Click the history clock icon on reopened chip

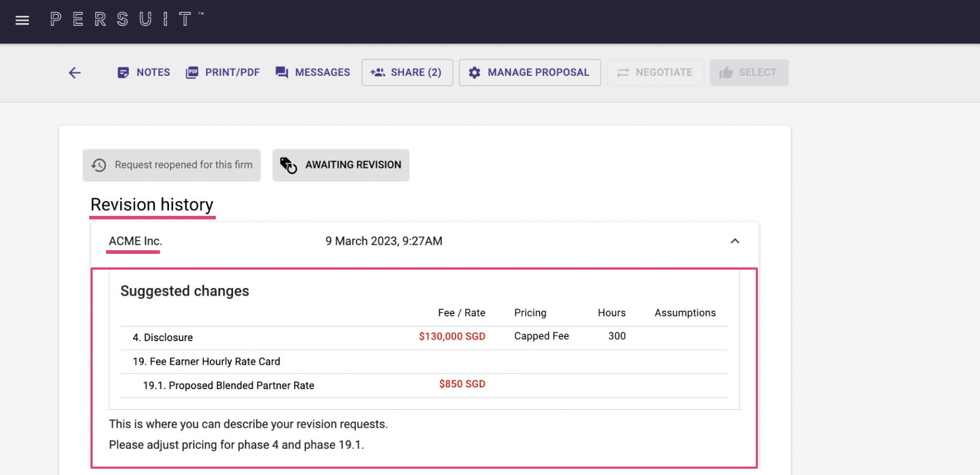point(99,165)
